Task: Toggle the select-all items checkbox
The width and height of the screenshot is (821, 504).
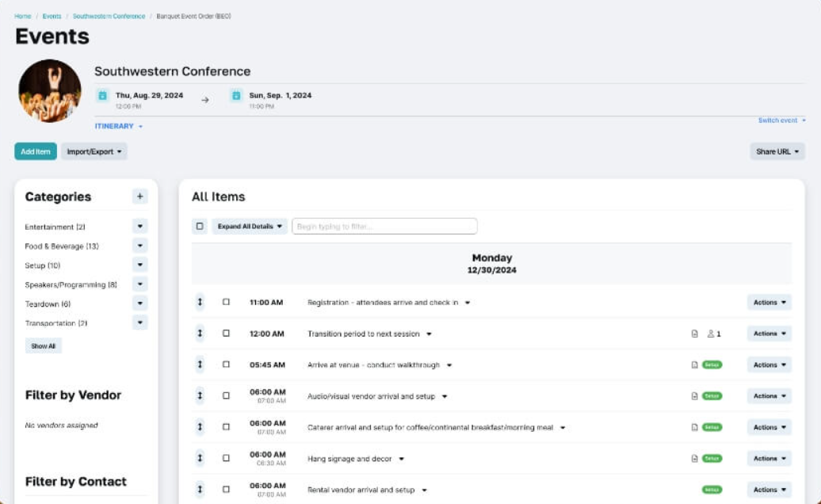Action: [x=200, y=226]
